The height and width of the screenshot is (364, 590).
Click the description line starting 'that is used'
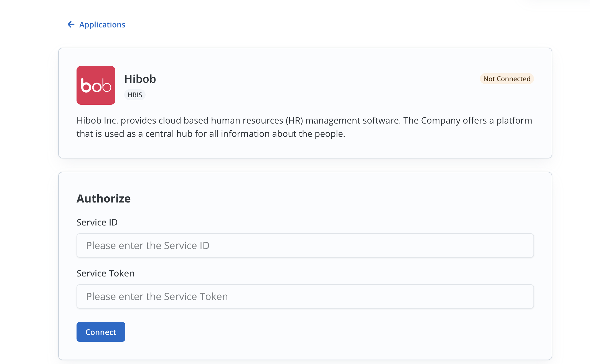211,134
